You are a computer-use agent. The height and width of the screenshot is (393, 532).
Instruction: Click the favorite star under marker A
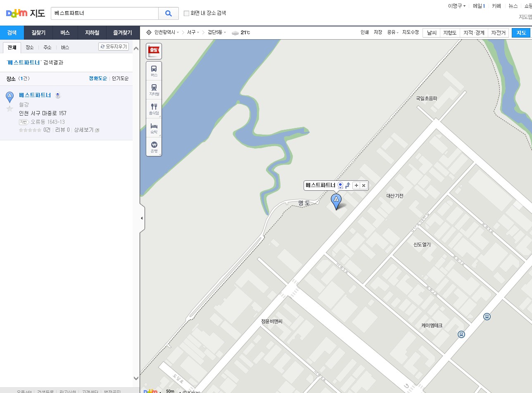tap(10, 109)
